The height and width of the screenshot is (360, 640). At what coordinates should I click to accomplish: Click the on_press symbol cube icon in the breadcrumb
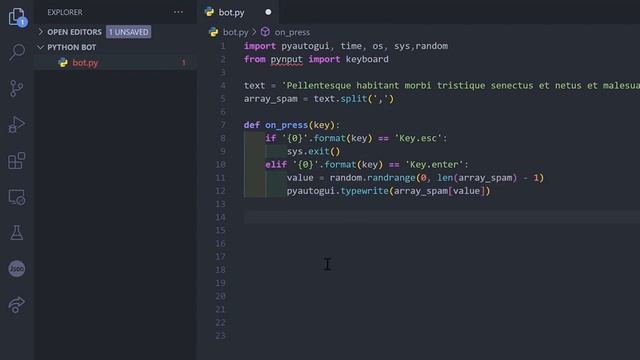[x=265, y=32]
